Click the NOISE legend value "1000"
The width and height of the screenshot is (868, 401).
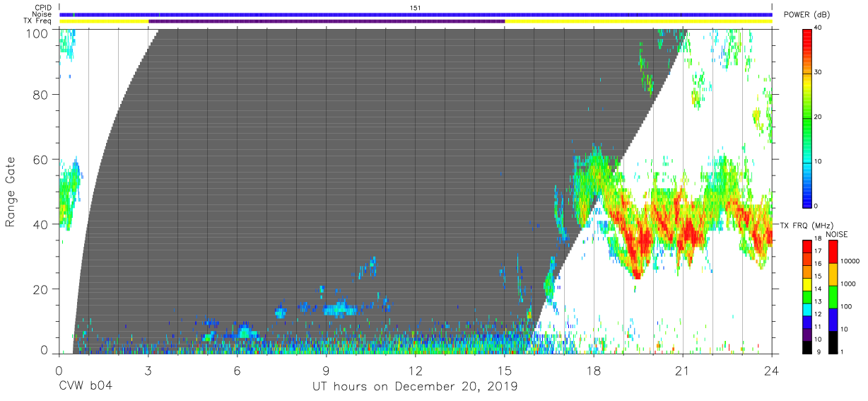[x=848, y=284]
